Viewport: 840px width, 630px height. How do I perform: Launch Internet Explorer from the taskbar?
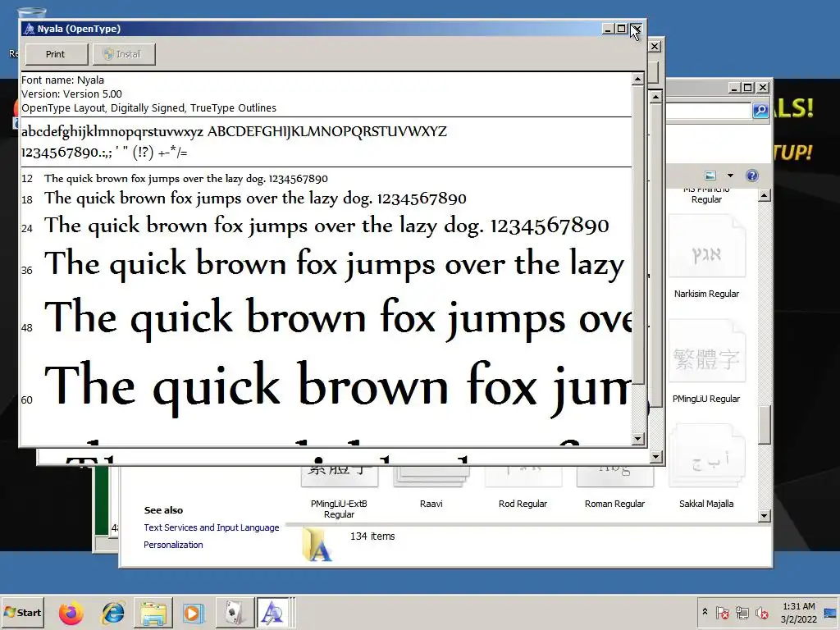[113, 613]
